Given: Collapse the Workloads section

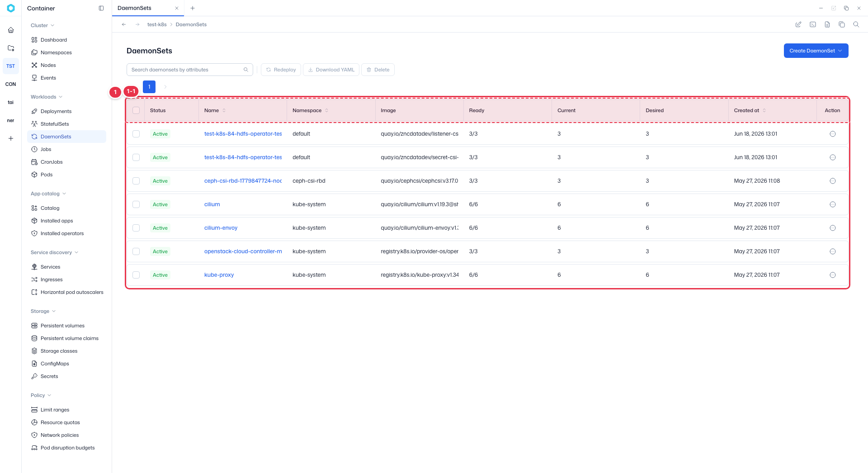Looking at the screenshot, I should [x=47, y=97].
